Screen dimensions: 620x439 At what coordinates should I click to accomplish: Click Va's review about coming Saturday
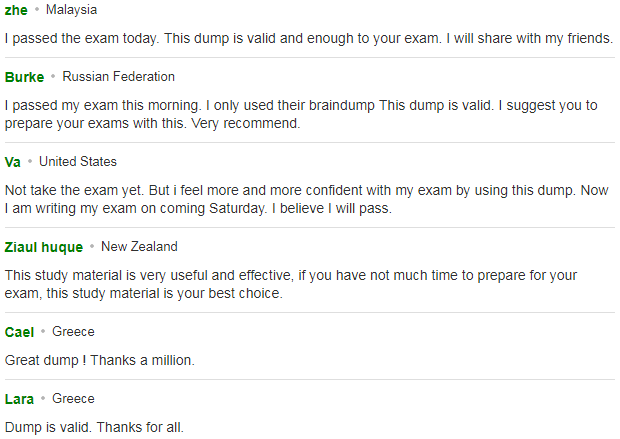coord(306,199)
